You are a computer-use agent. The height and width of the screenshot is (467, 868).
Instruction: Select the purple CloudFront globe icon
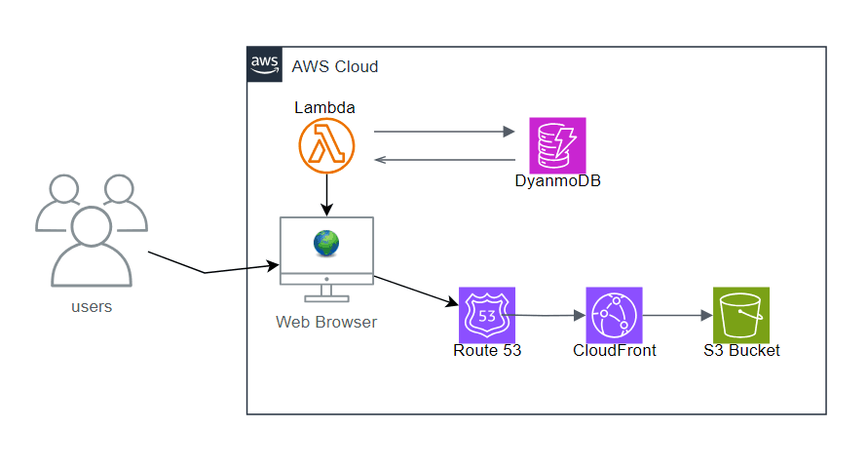coord(615,315)
